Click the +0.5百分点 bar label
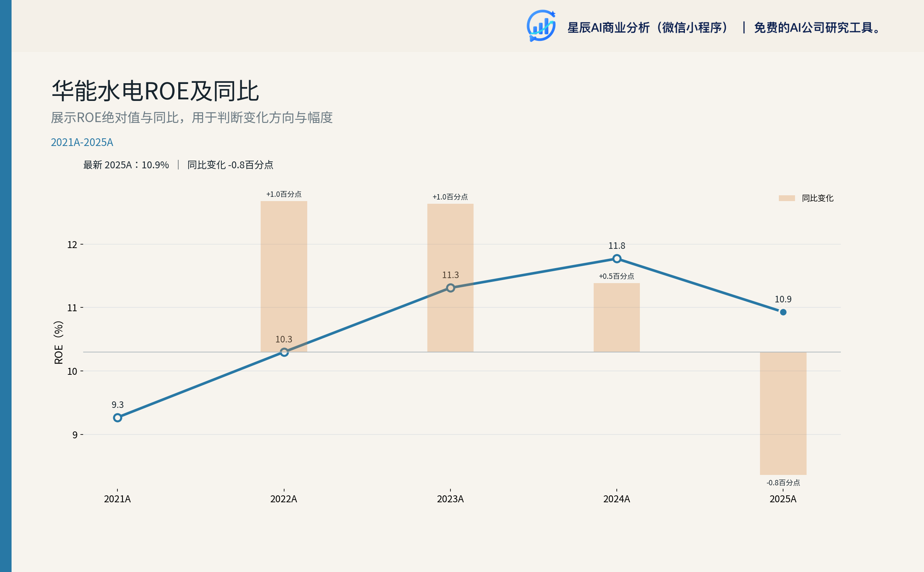Viewport: 924px width, 572px height. pyautogui.click(x=617, y=276)
